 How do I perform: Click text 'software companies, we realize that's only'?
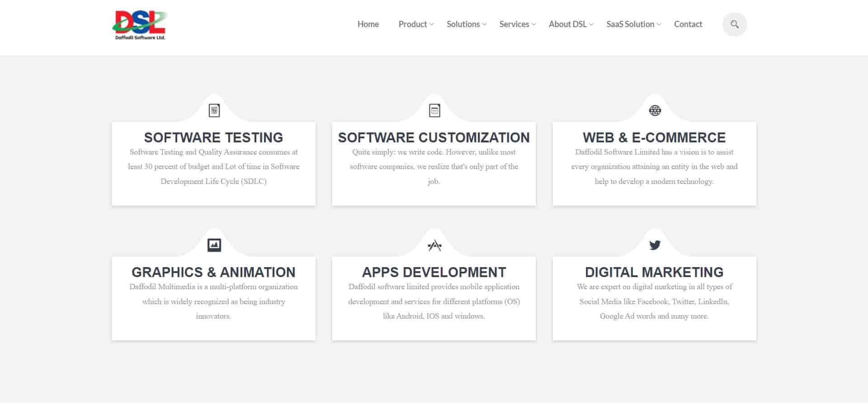click(416, 167)
